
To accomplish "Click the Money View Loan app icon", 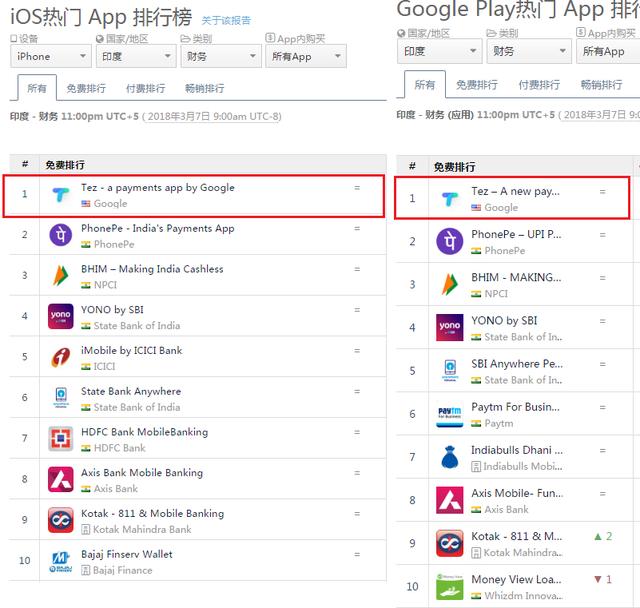I will (x=450, y=586).
